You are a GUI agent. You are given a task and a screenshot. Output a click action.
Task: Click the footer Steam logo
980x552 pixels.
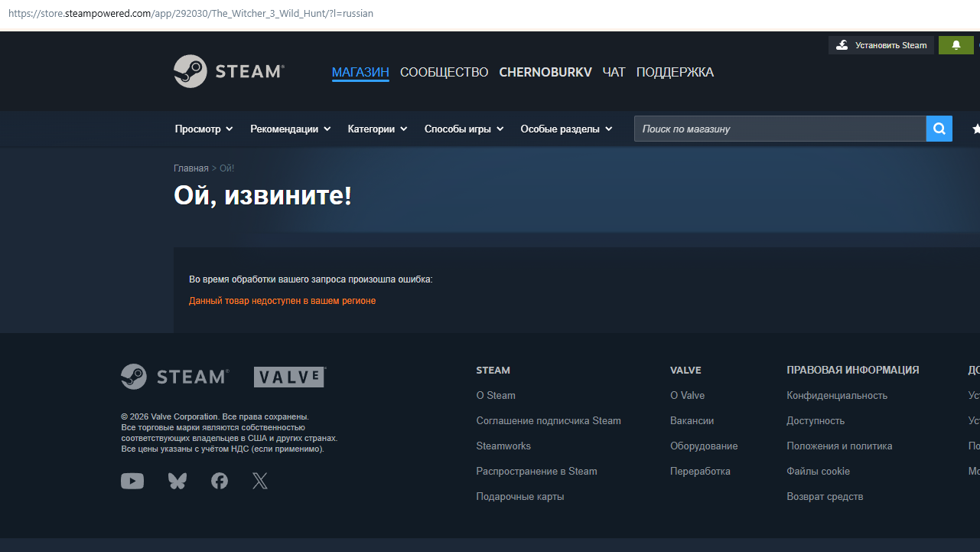click(175, 377)
